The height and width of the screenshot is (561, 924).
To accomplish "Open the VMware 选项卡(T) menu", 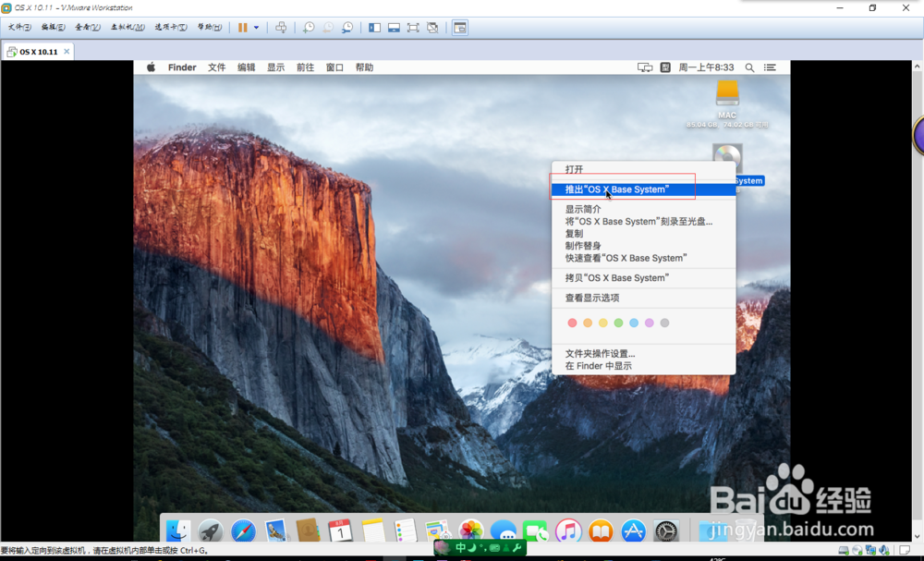I will [x=171, y=27].
